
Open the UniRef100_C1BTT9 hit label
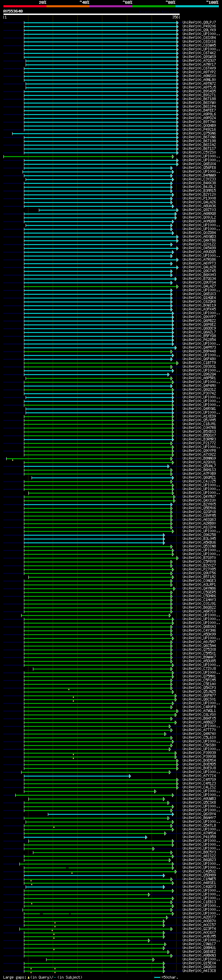click(199, 363)
